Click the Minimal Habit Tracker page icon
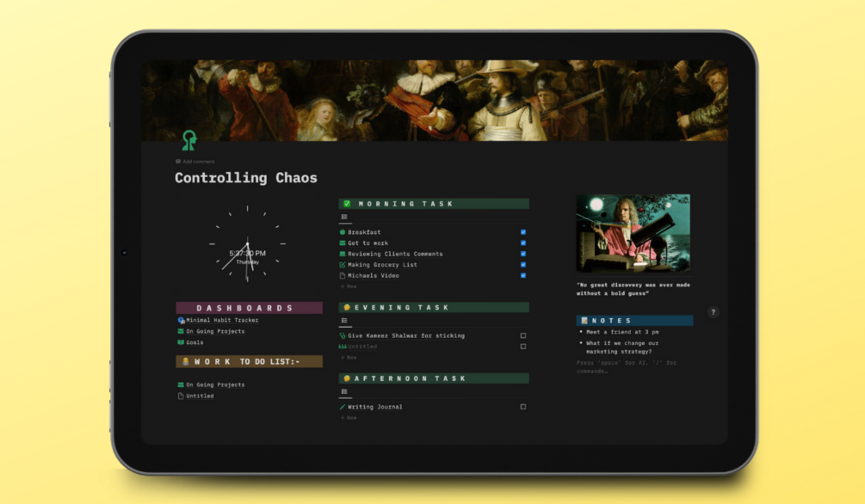Screen dimensions: 865x504 pos(181,320)
